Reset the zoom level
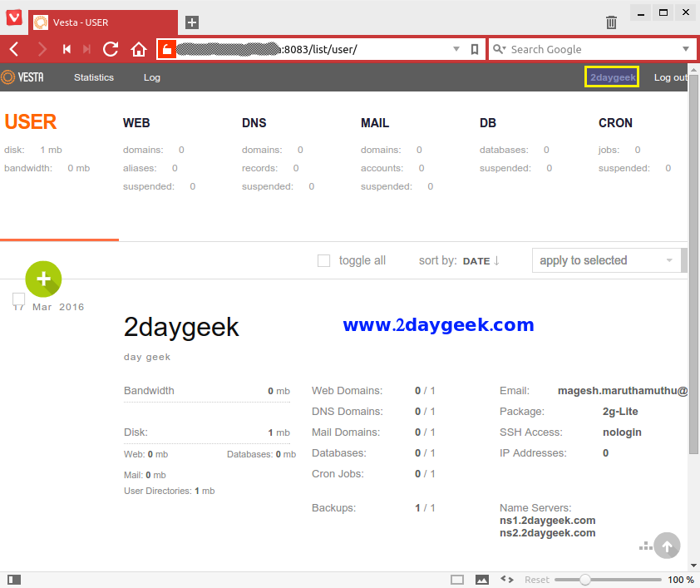Viewport: 700px width, 588px height. click(536, 580)
